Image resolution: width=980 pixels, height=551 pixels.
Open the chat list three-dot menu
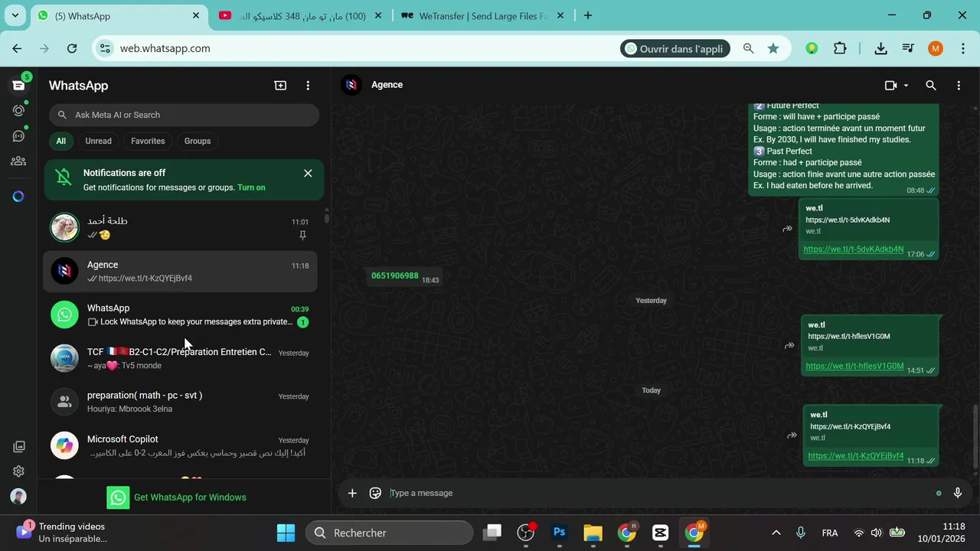click(308, 86)
